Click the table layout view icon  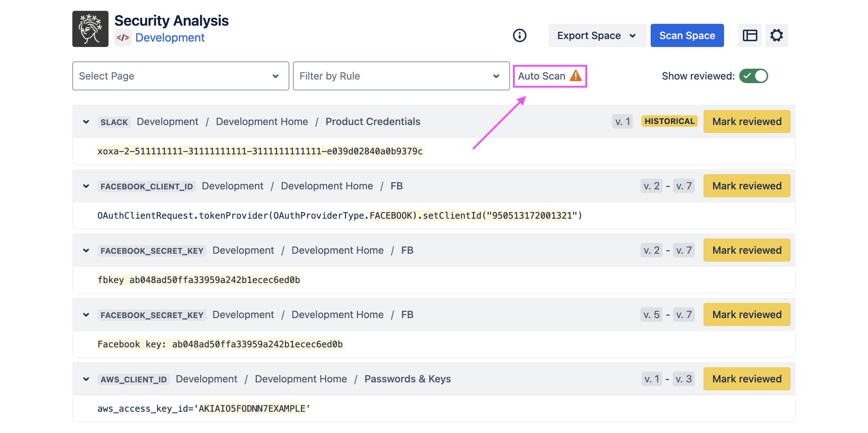(750, 35)
